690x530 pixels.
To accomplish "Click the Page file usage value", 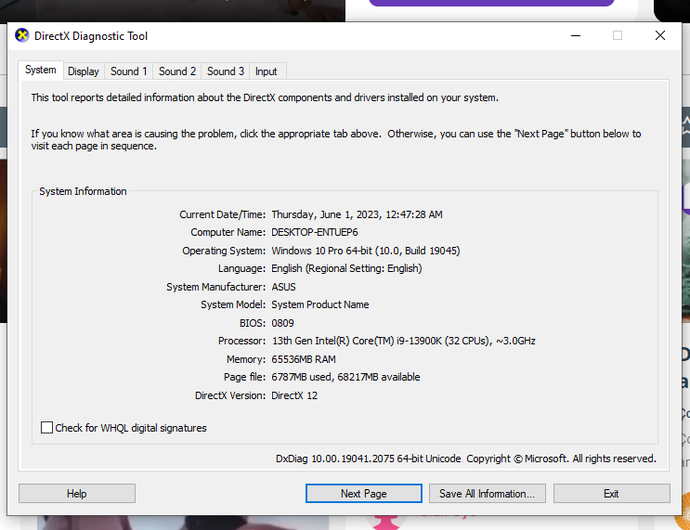I will click(345, 377).
